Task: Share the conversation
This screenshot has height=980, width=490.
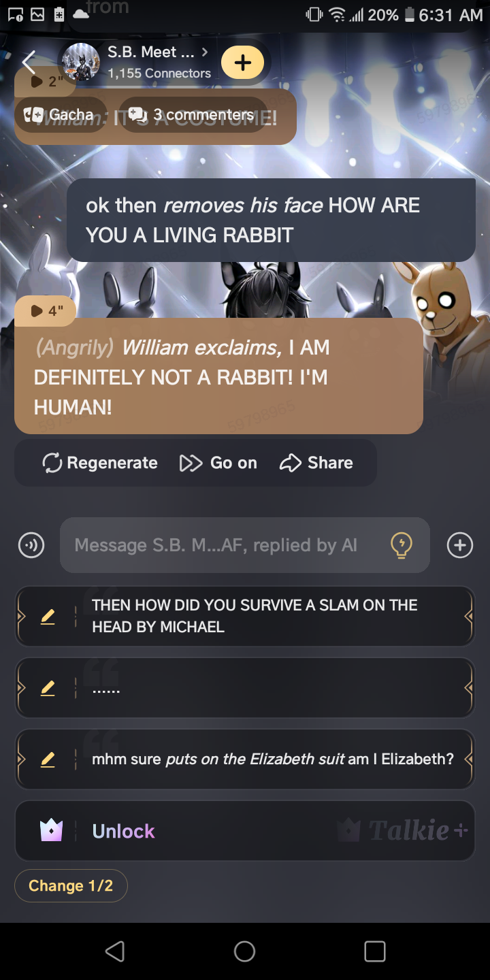Action: 316,463
